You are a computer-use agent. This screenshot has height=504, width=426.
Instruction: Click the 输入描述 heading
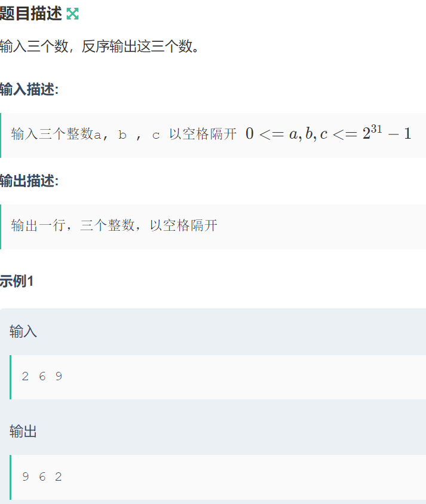[29, 89]
